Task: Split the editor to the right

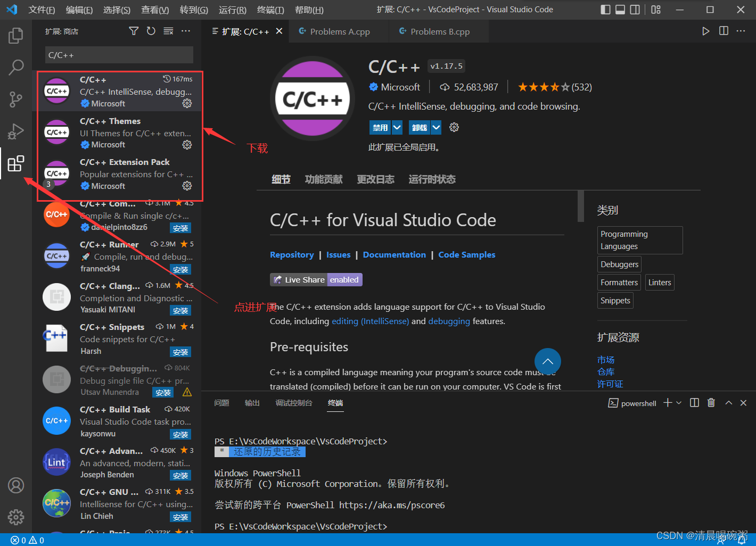Action: (724, 31)
